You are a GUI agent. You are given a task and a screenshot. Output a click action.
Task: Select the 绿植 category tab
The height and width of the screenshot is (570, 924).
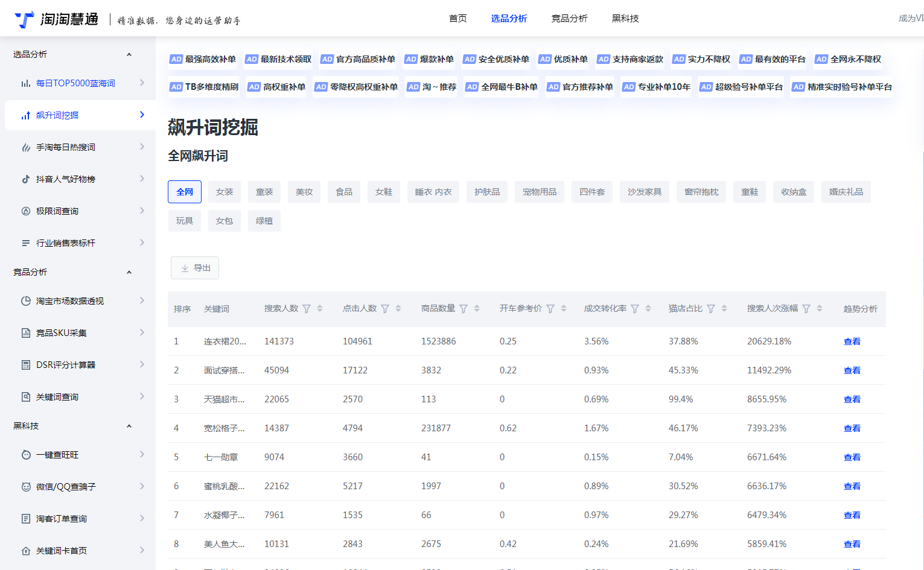pos(264,221)
